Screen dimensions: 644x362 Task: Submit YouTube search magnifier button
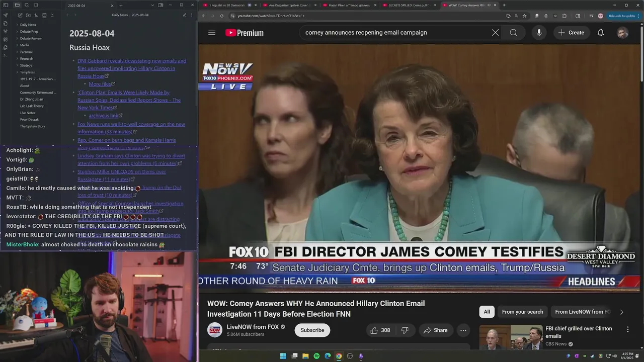click(x=513, y=33)
